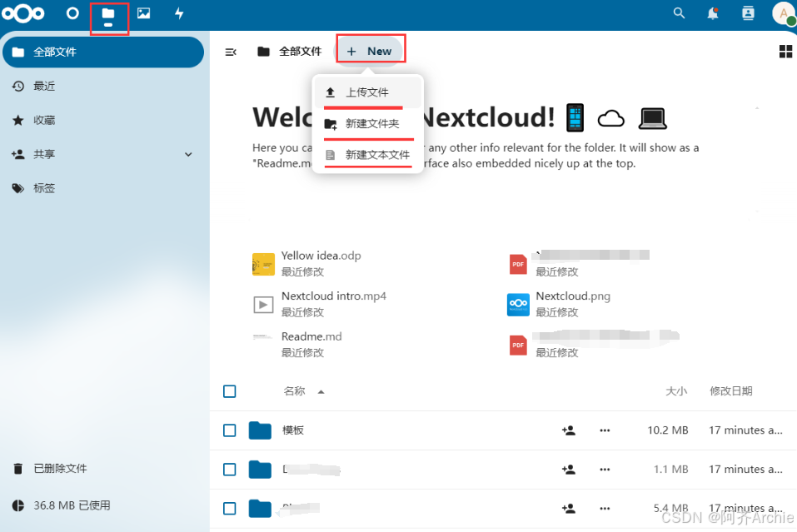The height and width of the screenshot is (532, 797).
Task: Open the Files app icon
Action: click(108, 13)
